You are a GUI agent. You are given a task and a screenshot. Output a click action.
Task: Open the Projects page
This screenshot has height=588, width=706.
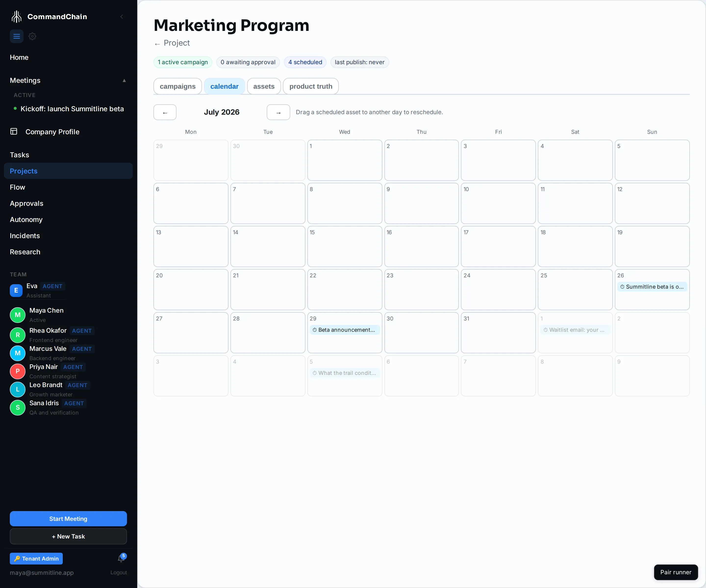pos(68,171)
